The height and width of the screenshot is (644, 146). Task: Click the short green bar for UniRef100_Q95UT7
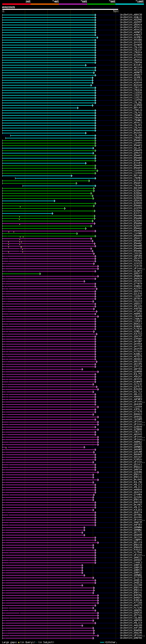pos(22,274)
